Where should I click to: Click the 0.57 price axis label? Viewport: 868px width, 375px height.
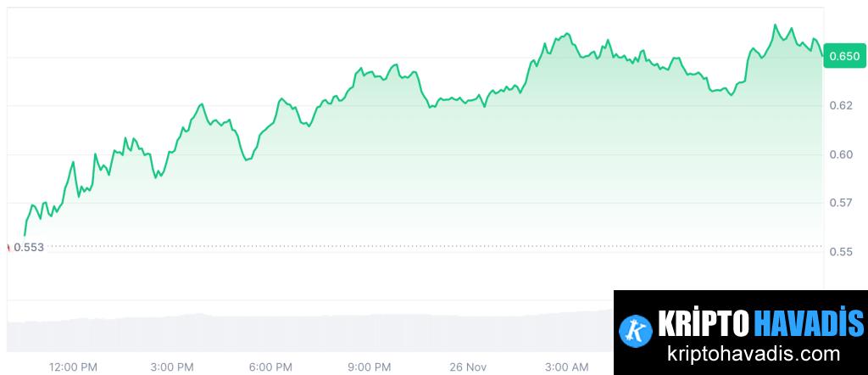[x=841, y=203]
